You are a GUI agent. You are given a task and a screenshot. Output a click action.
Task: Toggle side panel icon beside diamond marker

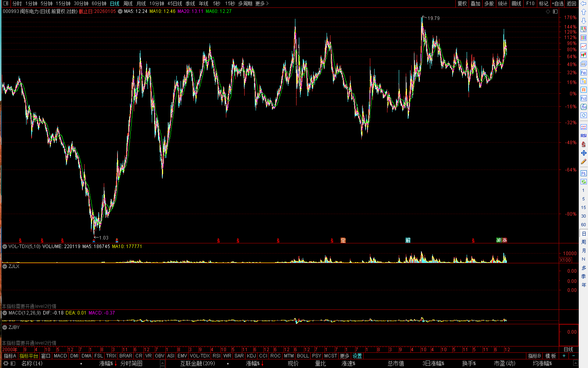point(555,11)
